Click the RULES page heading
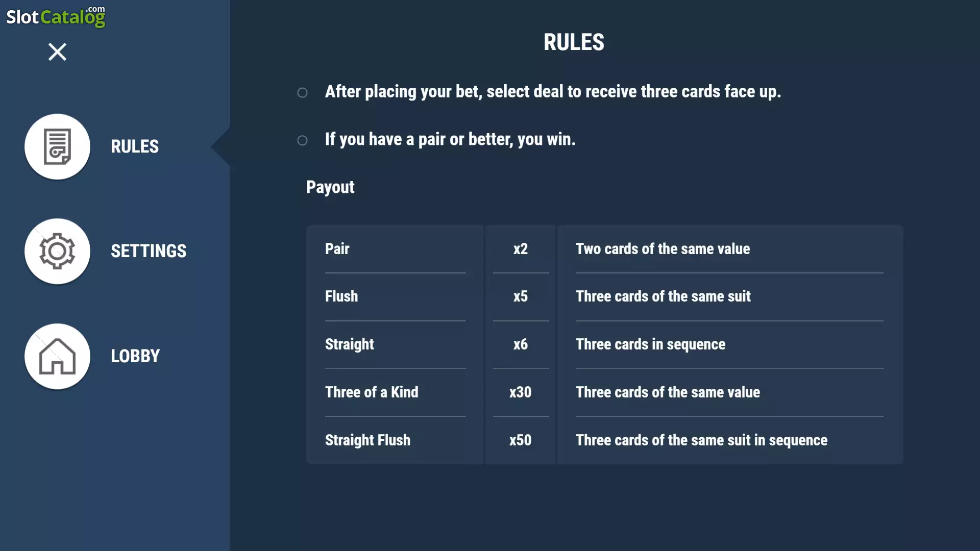This screenshot has width=980, height=551. click(574, 42)
